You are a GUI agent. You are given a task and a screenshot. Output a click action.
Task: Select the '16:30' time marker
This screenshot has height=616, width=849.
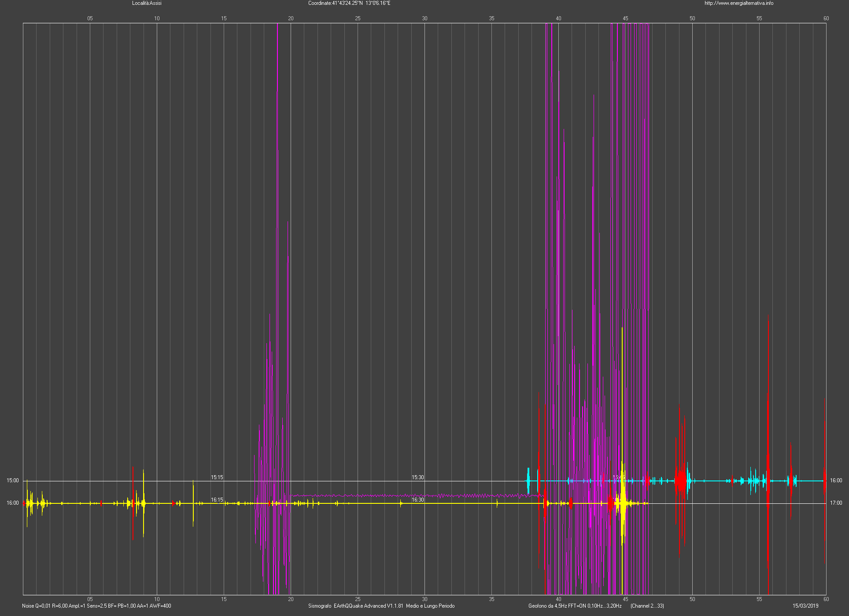418,500
